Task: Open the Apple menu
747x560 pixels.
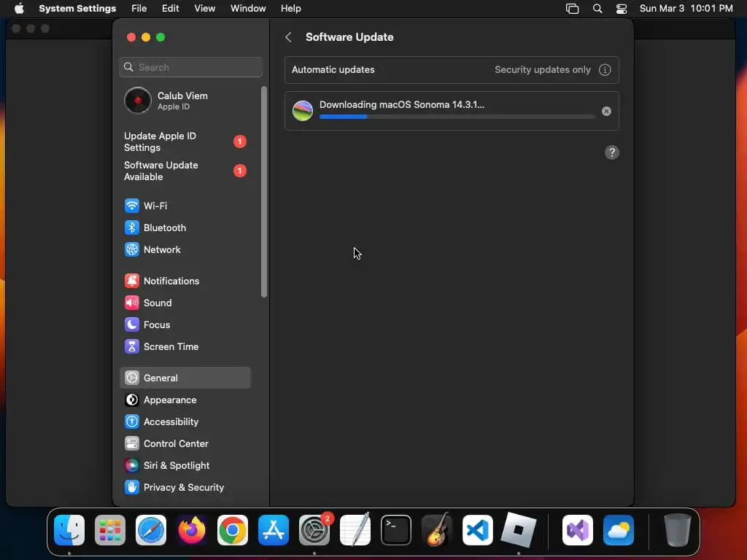Action: [x=19, y=9]
